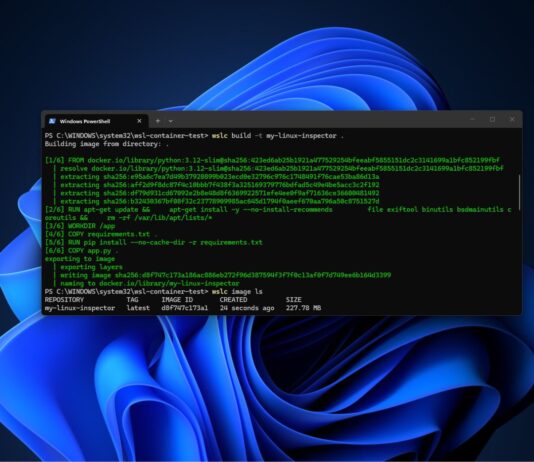The height and width of the screenshot is (462, 534).
Task: Close the Windows PowerShell tab
Action: [139, 121]
